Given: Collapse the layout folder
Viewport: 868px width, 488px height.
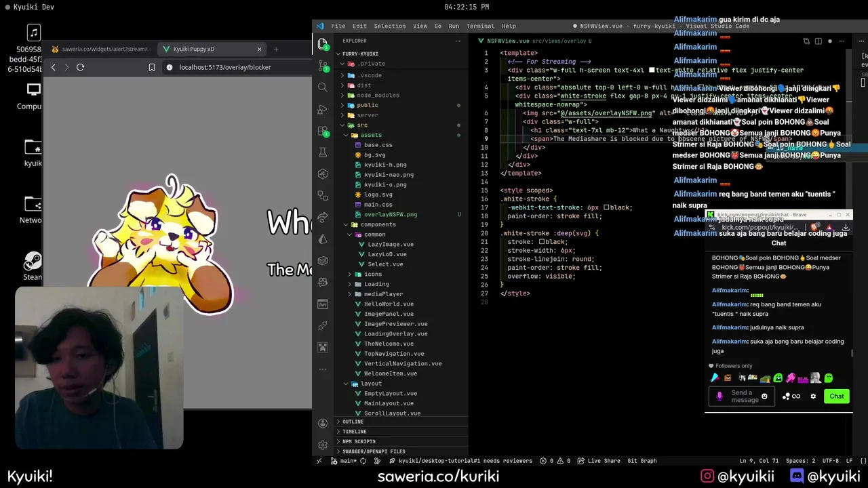Looking at the screenshot, I should click(x=371, y=384).
